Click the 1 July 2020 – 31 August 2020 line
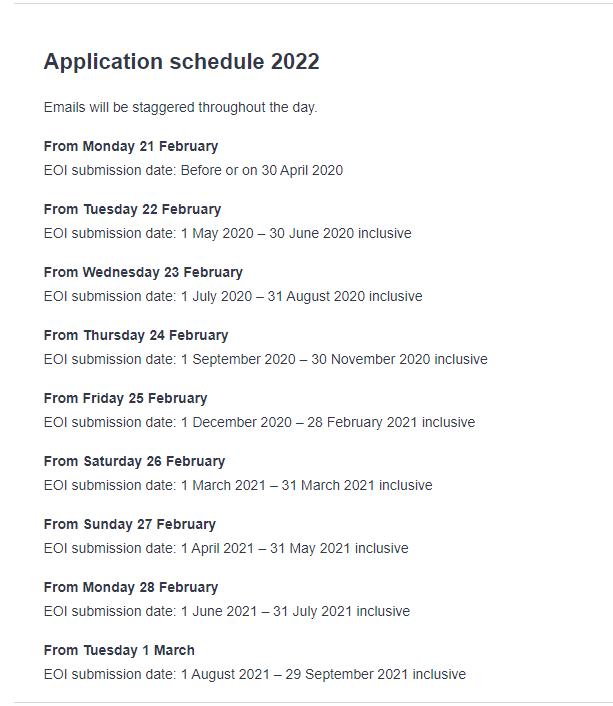Screen dimensions: 613x706 point(233,297)
